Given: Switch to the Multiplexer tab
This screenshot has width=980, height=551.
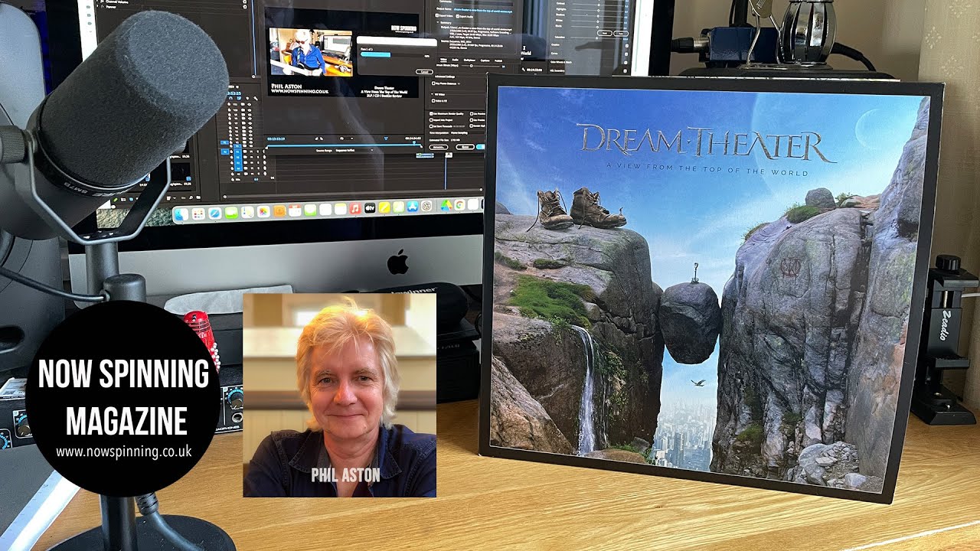Looking at the screenshot, I should pos(469,60).
